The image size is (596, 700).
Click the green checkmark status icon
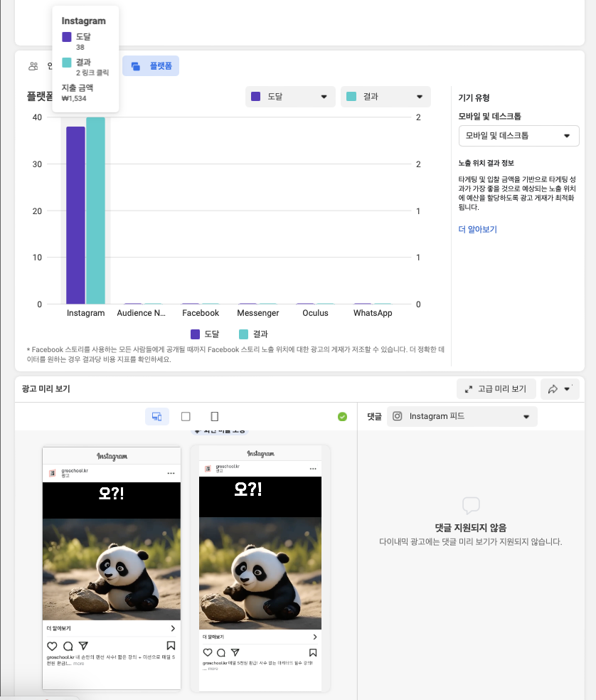pos(342,417)
